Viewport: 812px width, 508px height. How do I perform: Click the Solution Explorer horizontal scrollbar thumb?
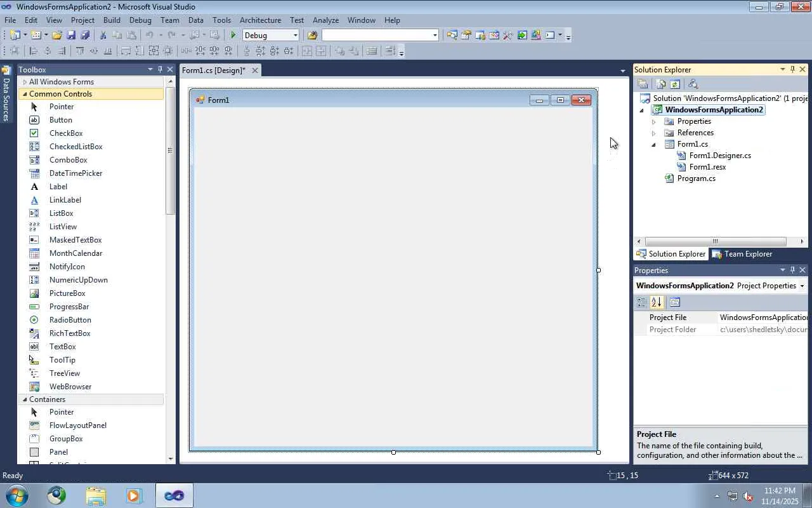[716, 241]
